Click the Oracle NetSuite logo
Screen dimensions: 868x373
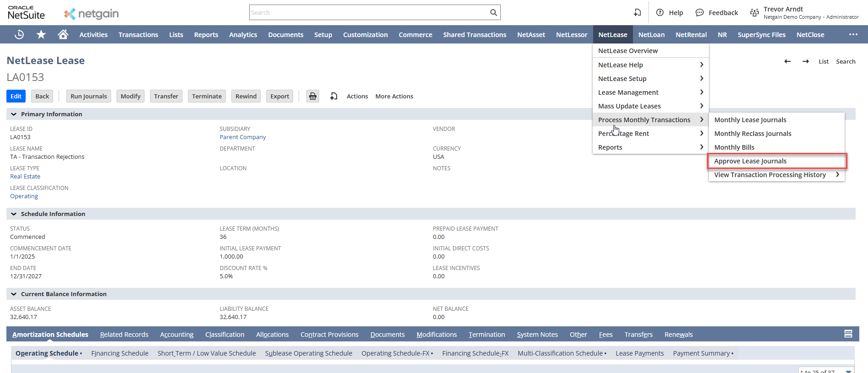[x=26, y=12]
